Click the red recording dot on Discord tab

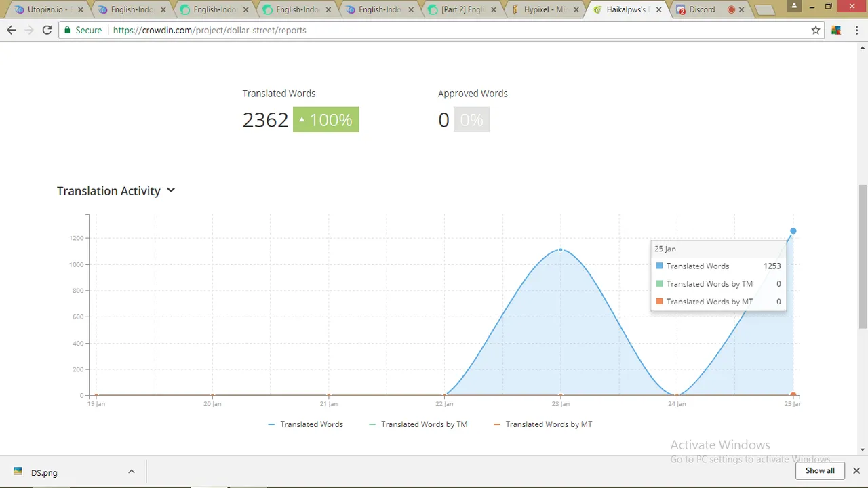731,10
